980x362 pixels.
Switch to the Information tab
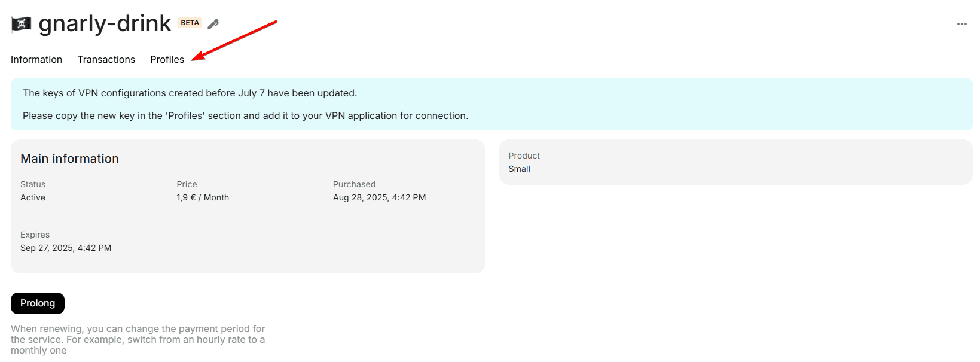(x=36, y=59)
